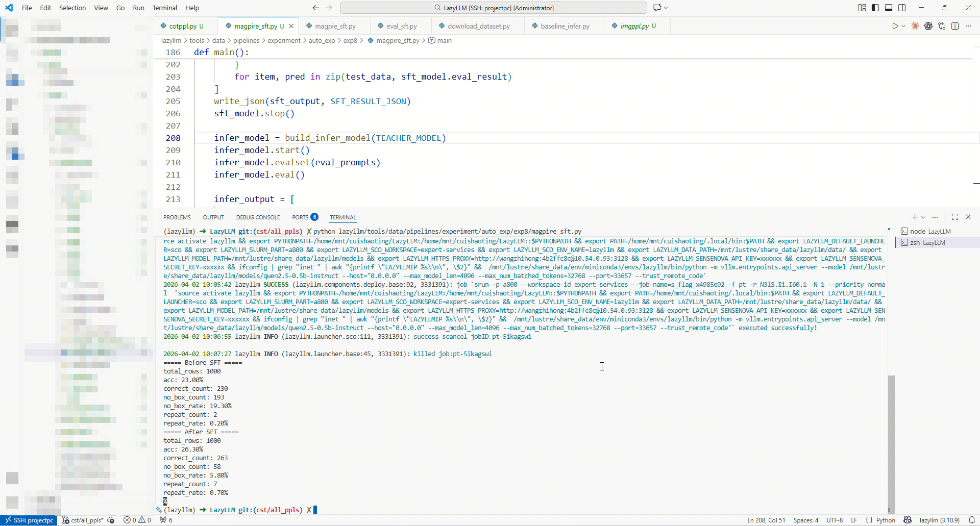Open Copilot chat icon beside search bar
The height and width of the screenshot is (526, 980).
coord(657,8)
